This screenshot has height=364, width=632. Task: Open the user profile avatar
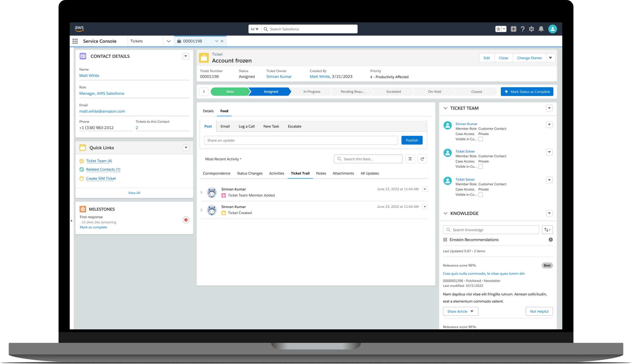(552, 29)
